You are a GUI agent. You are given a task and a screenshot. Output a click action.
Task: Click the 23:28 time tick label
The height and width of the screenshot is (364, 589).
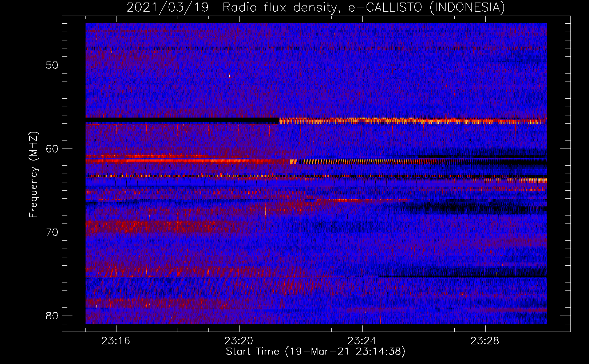(485, 341)
